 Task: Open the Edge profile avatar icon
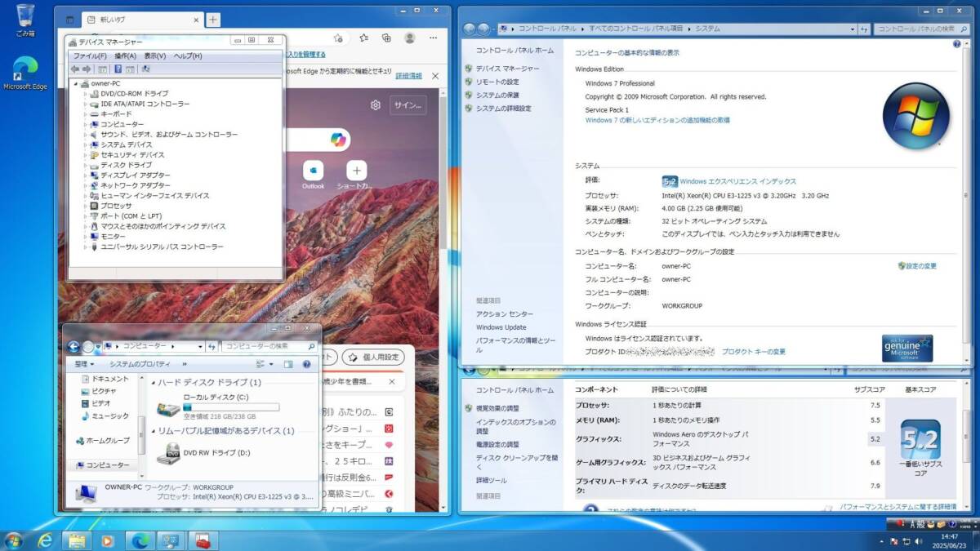click(x=410, y=38)
